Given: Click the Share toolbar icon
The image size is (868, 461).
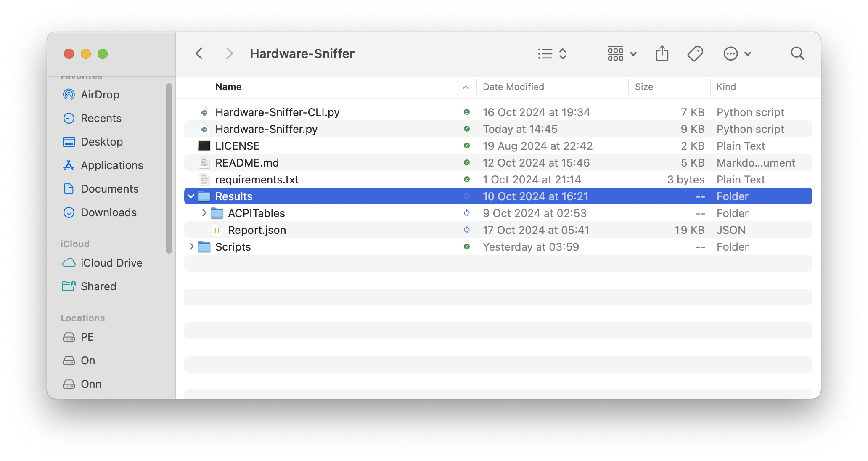Looking at the screenshot, I should [x=662, y=54].
